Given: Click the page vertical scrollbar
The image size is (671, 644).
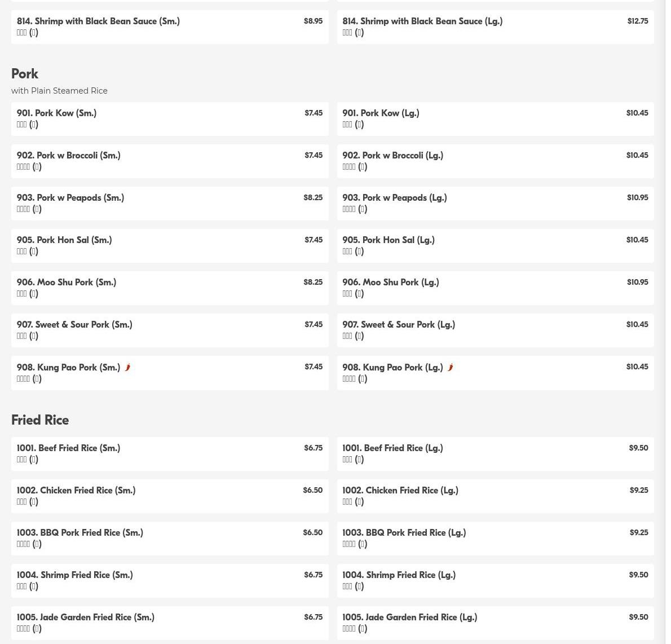Looking at the screenshot, I should pyautogui.click(x=668, y=322).
